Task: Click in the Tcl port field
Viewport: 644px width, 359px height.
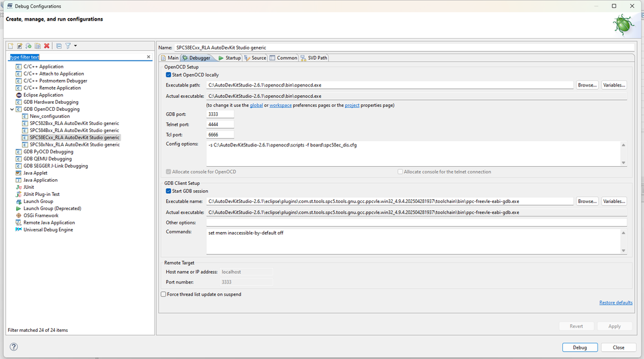Action: click(220, 135)
